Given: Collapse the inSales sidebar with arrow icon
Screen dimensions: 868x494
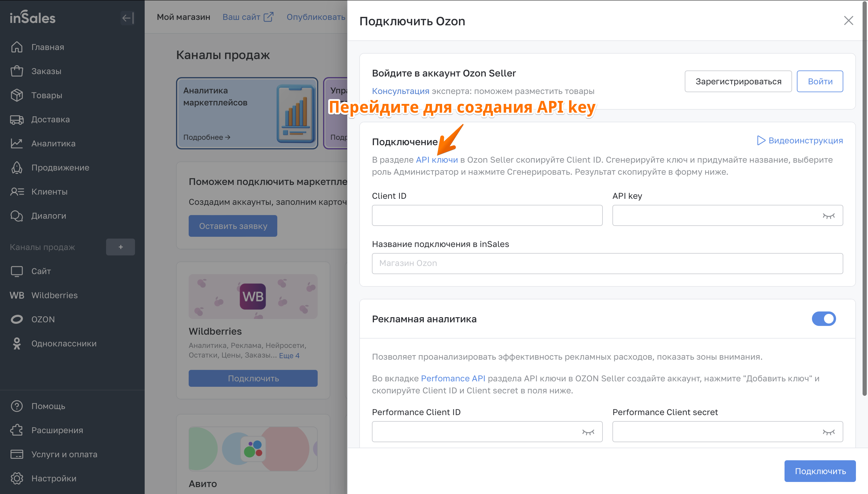Looking at the screenshot, I should [127, 18].
